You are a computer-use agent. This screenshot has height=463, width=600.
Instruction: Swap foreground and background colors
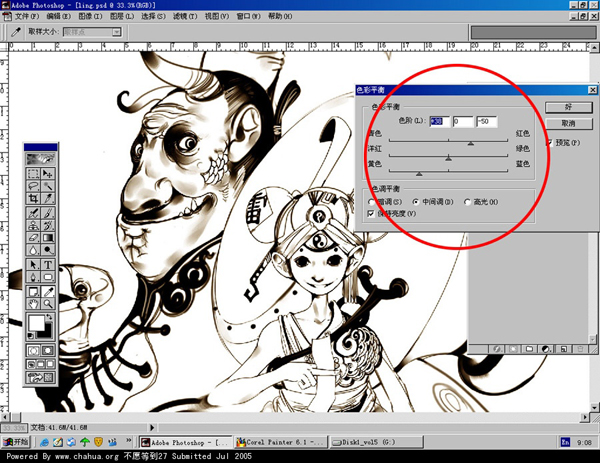coord(49,316)
